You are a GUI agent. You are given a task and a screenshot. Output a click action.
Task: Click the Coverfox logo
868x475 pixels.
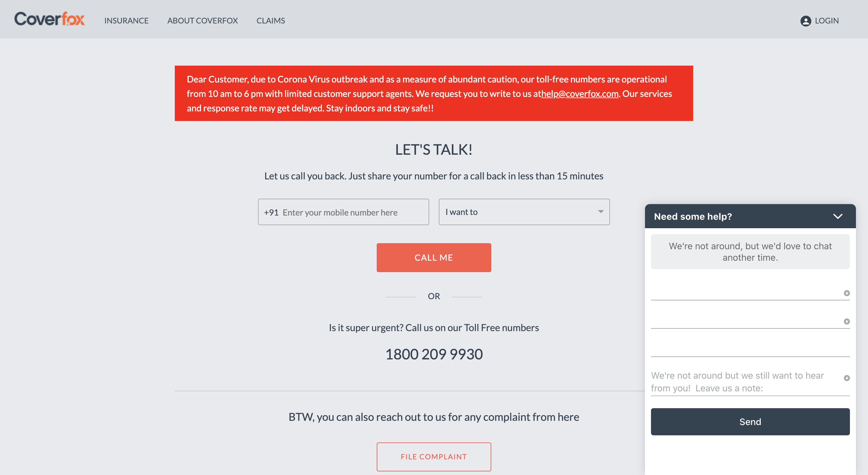pos(49,19)
